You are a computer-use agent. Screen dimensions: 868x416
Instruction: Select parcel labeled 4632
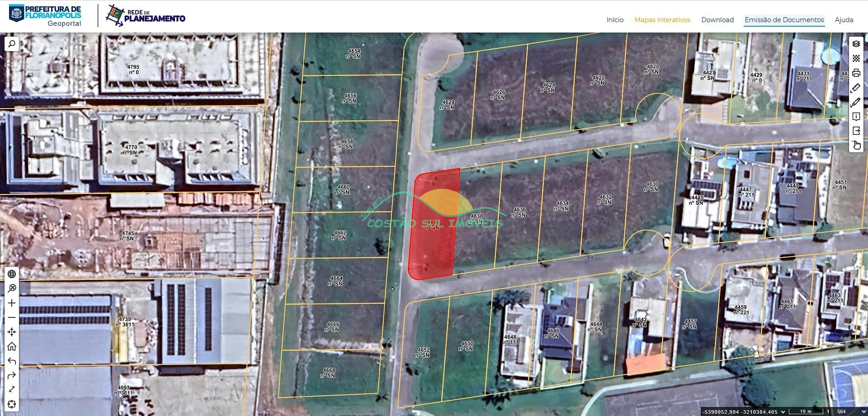click(605, 199)
